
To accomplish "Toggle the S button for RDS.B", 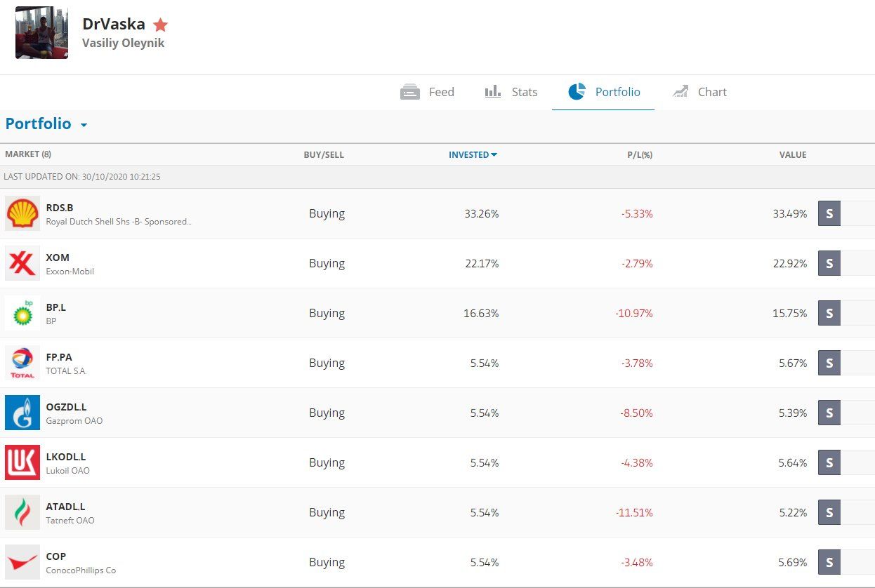I will point(829,213).
